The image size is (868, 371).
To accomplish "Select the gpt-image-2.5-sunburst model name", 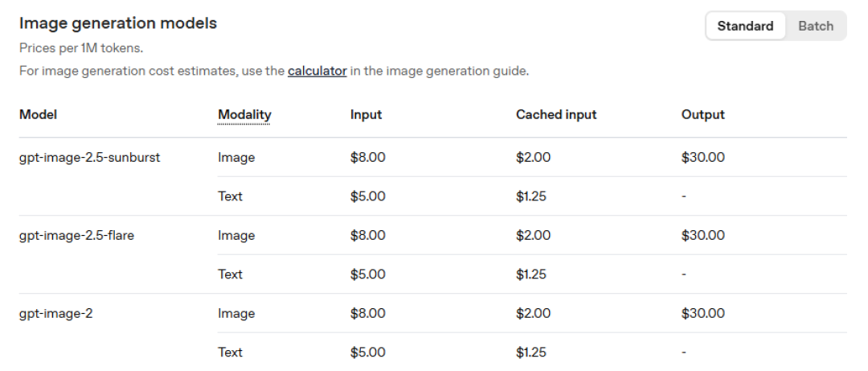I will coord(90,158).
